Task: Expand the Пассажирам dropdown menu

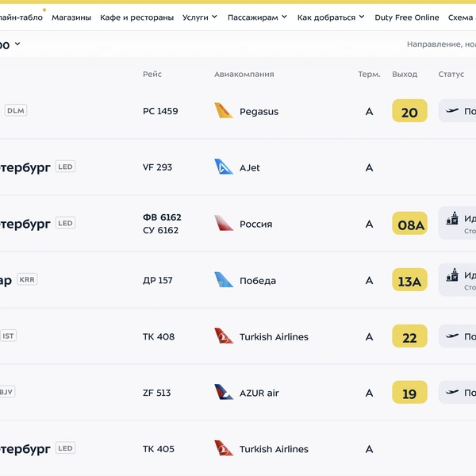Action: click(257, 17)
